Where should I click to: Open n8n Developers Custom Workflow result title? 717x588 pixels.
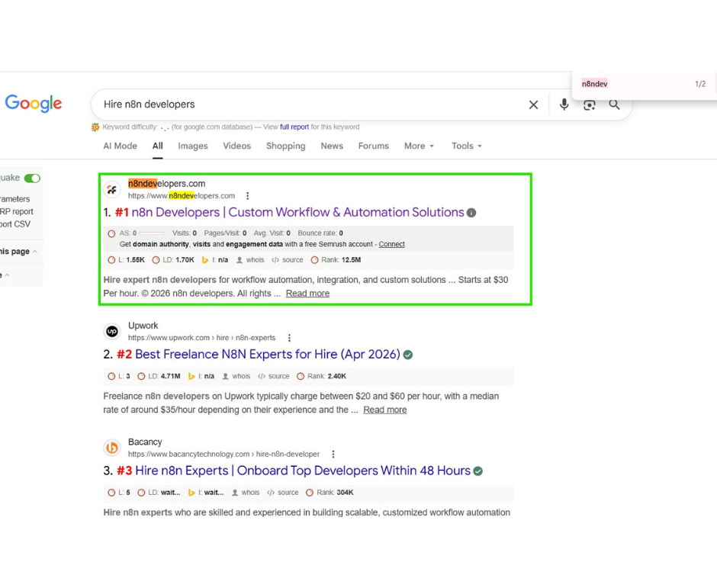(x=297, y=213)
